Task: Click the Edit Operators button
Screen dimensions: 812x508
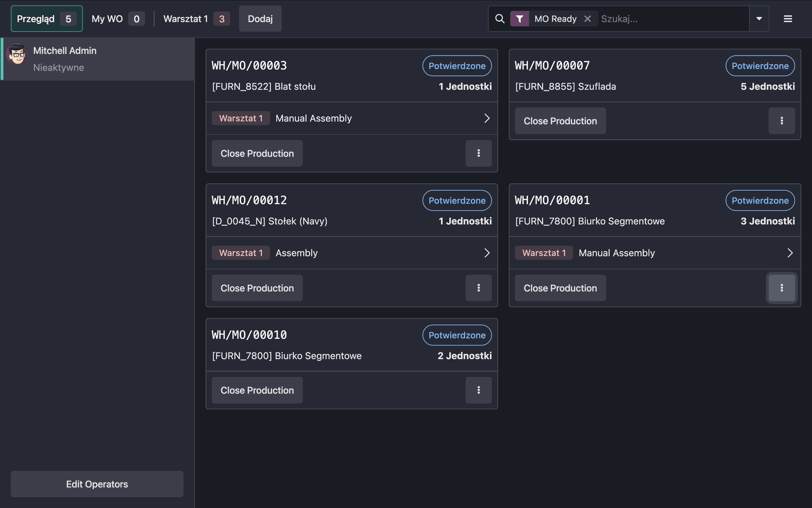Action: (x=97, y=484)
